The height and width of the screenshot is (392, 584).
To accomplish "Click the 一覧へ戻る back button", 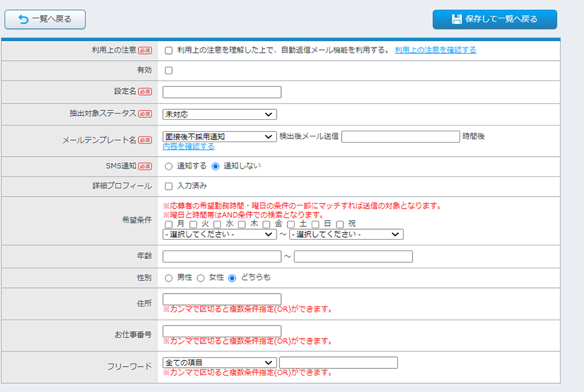I will tap(45, 19).
